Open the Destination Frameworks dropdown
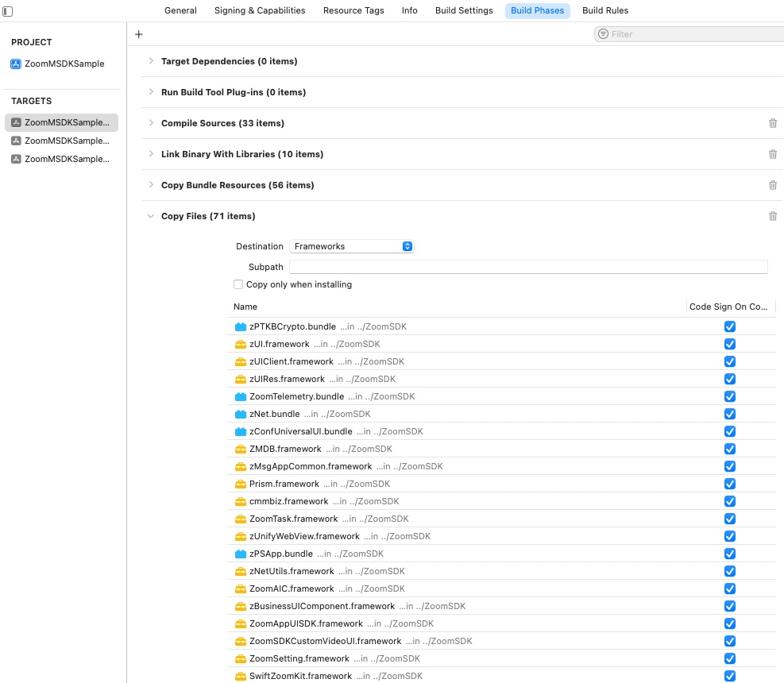Viewport: 784px width, 683px height. 352,246
